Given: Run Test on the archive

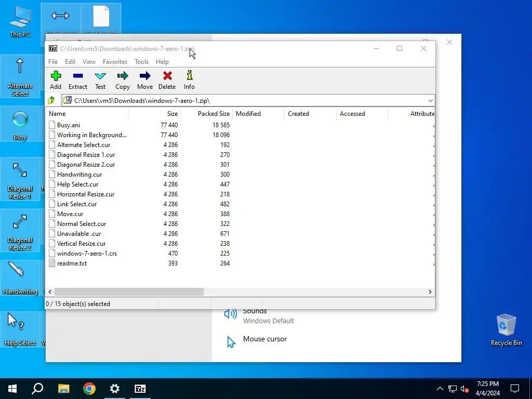Looking at the screenshot, I should tap(100, 81).
